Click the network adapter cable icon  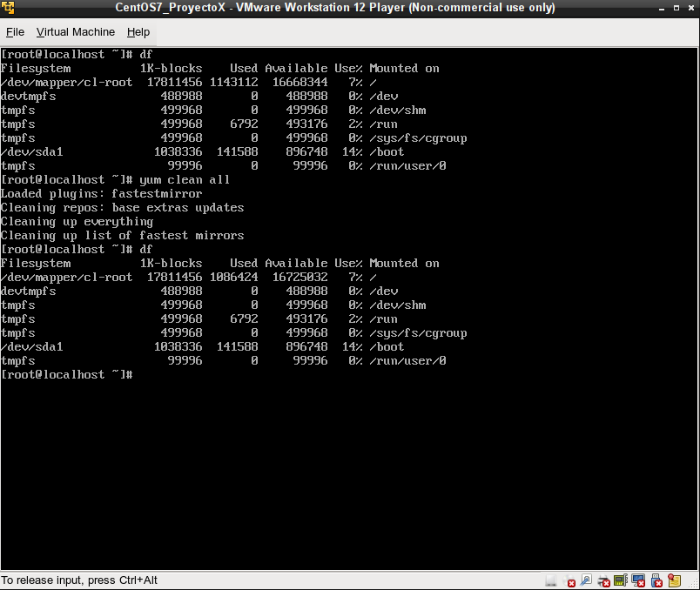[586, 580]
